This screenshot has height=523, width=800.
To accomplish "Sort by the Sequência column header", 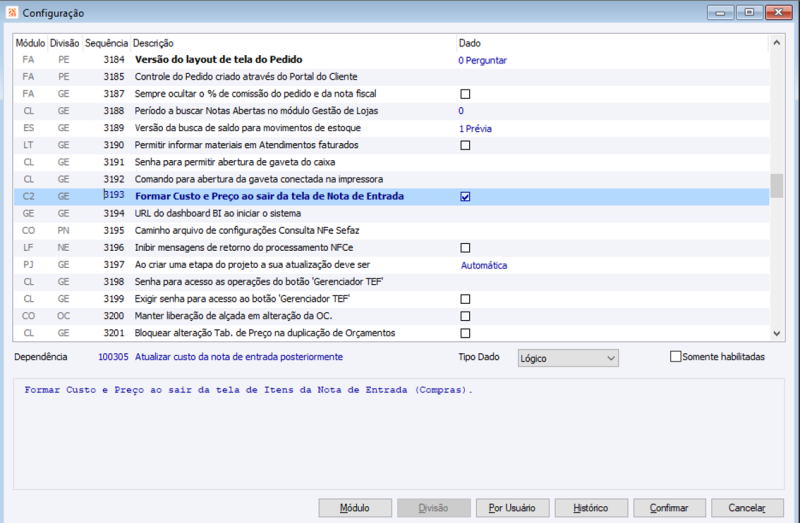I will pyautogui.click(x=106, y=43).
